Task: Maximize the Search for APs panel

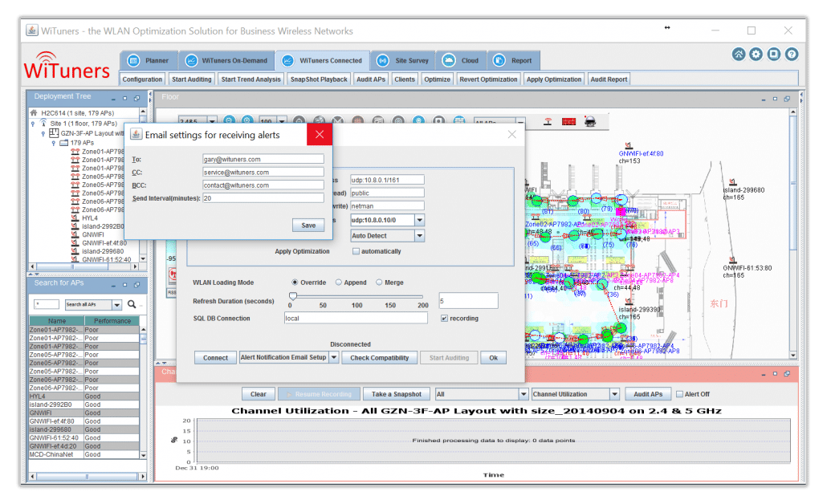Action: [x=125, y=285]
